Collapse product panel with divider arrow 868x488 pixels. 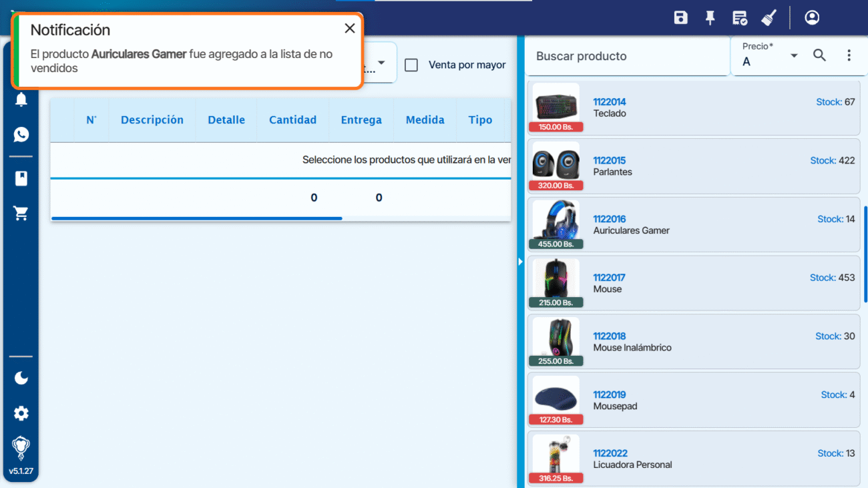click(520, 262)
